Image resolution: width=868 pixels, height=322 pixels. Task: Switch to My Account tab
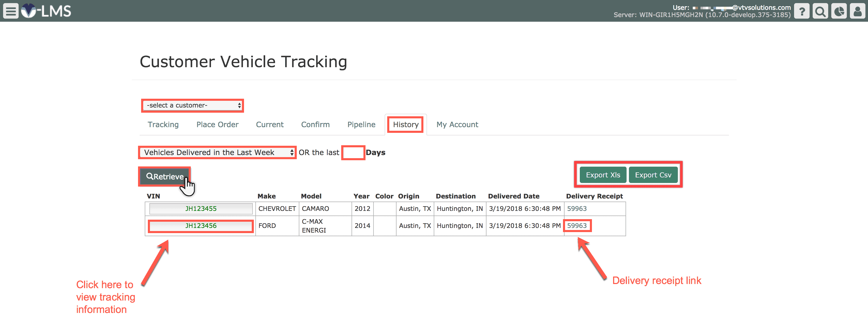click(457, 125)
